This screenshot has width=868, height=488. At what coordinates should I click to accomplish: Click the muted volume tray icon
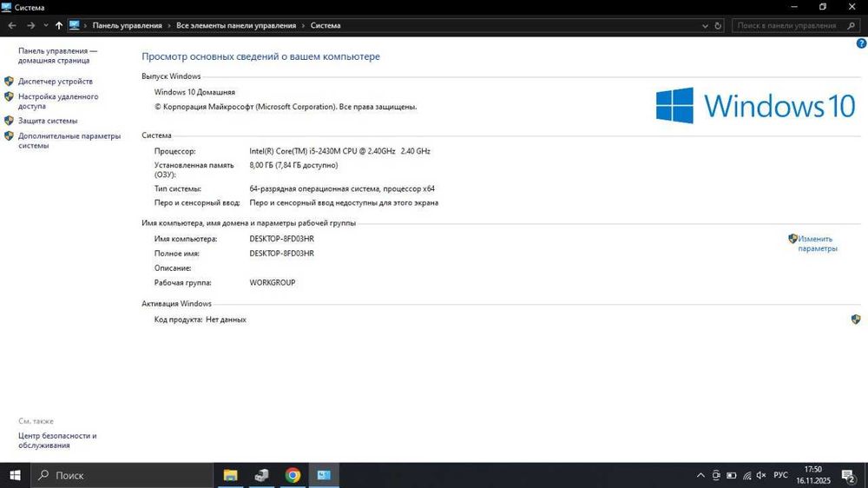(x=761, y=475)
